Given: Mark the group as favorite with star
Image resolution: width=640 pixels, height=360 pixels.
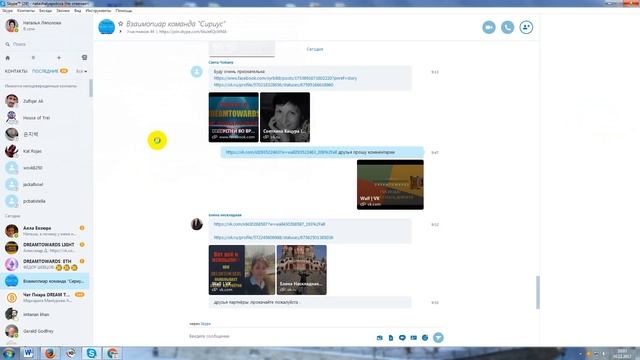Looking at the screenshot, I should pos(120,24).
